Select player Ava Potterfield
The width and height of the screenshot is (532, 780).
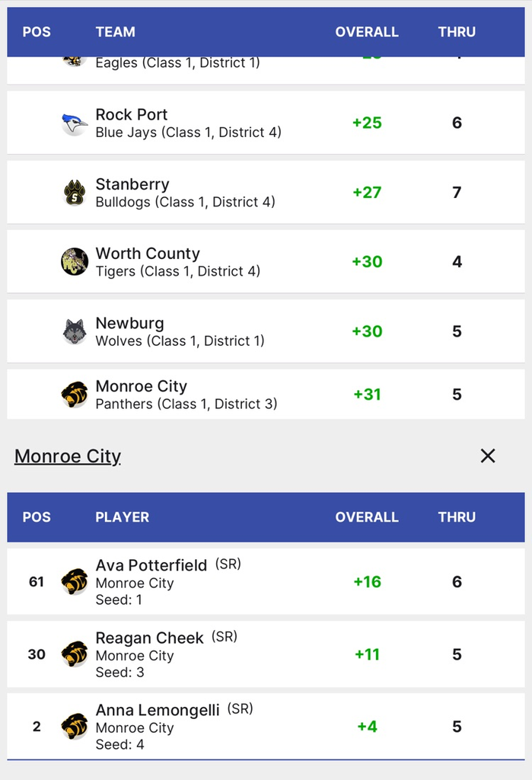151,565
